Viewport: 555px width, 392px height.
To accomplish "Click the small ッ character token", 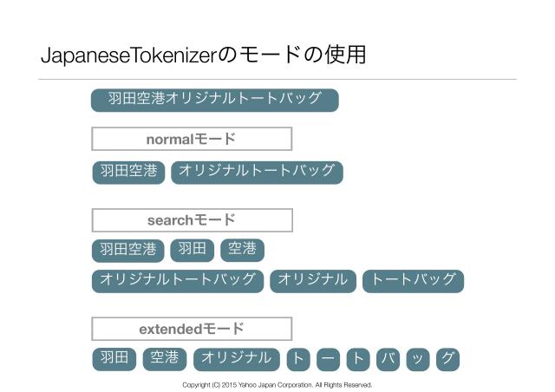I will (417, 359).
